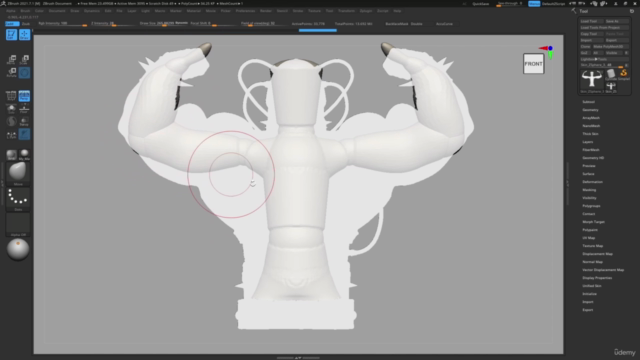The image size is (640, 360).
Task: Toggle the Floor grid icon
Action: tap(24, 109)
